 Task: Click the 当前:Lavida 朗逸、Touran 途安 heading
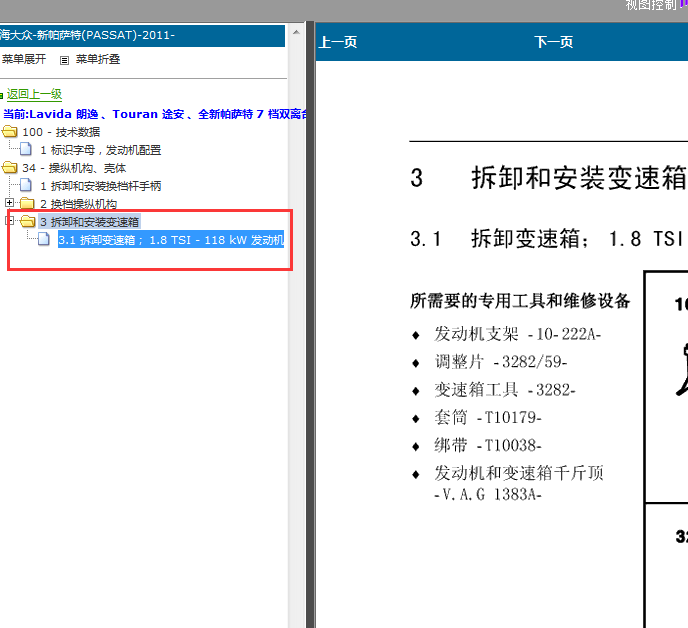(x=154, y=114)
